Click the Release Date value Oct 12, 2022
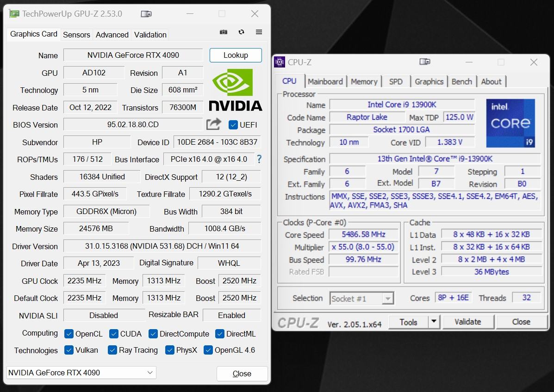The width and height of the screenshot is (554, 392). (90, 107)
